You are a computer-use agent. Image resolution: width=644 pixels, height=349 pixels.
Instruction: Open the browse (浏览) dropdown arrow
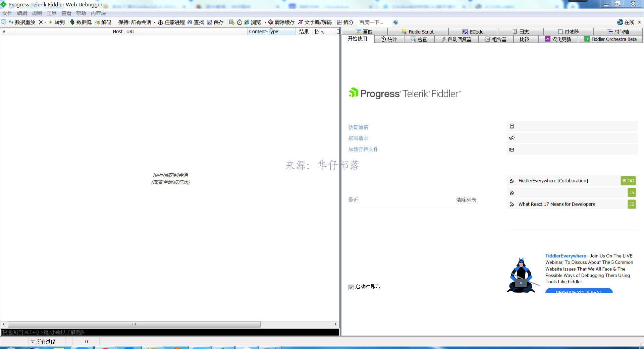(265, 22)
